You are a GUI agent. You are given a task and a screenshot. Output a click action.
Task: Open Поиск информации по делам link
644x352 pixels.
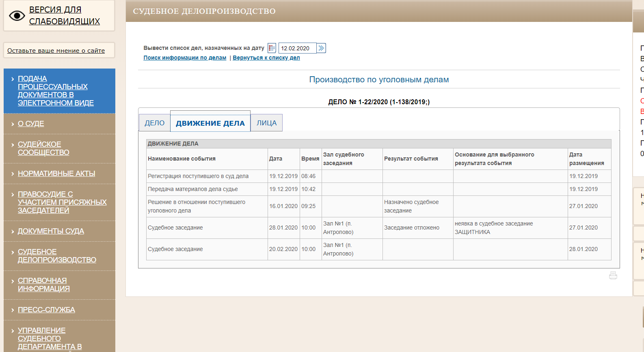pos(185,58)
